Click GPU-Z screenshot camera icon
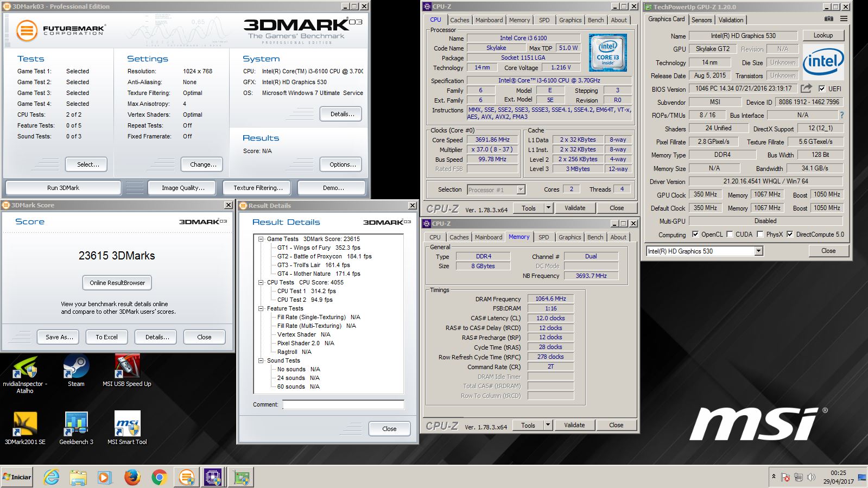 (x=828, y=19)
